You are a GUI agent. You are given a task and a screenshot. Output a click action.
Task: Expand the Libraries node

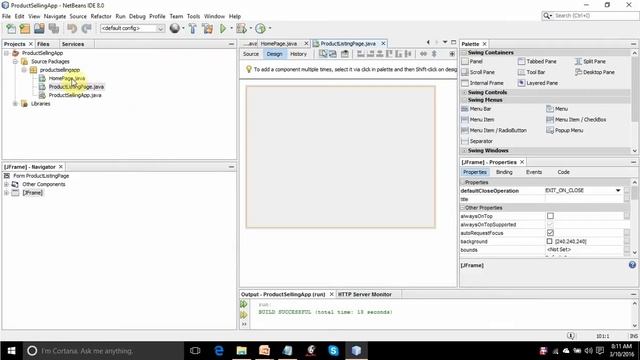tap(16, 104)
